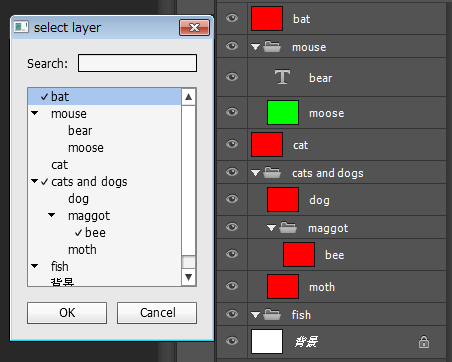Select dog row in dialog list
This screenshot has width=452, height=362.
pyautogui.click(x=105, y=199)
